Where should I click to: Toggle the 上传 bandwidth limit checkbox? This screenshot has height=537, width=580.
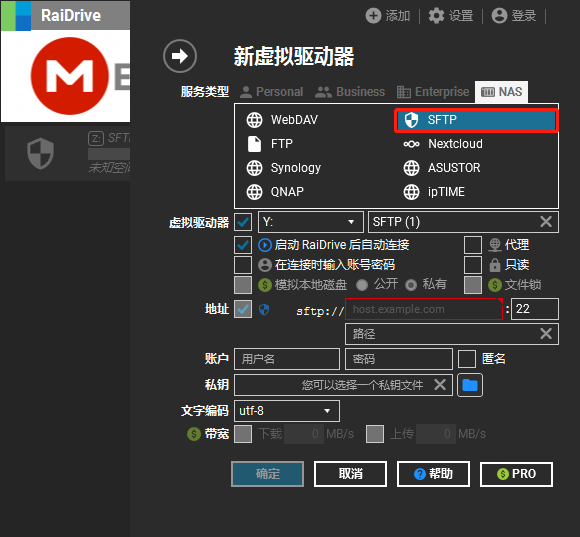tap(375, 434)
